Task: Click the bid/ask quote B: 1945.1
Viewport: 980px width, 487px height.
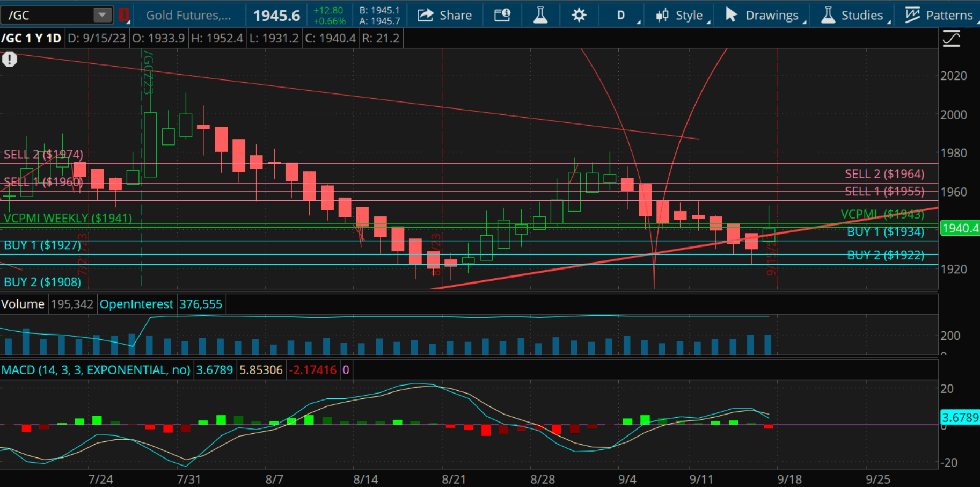Action: (x=380, y=10)
